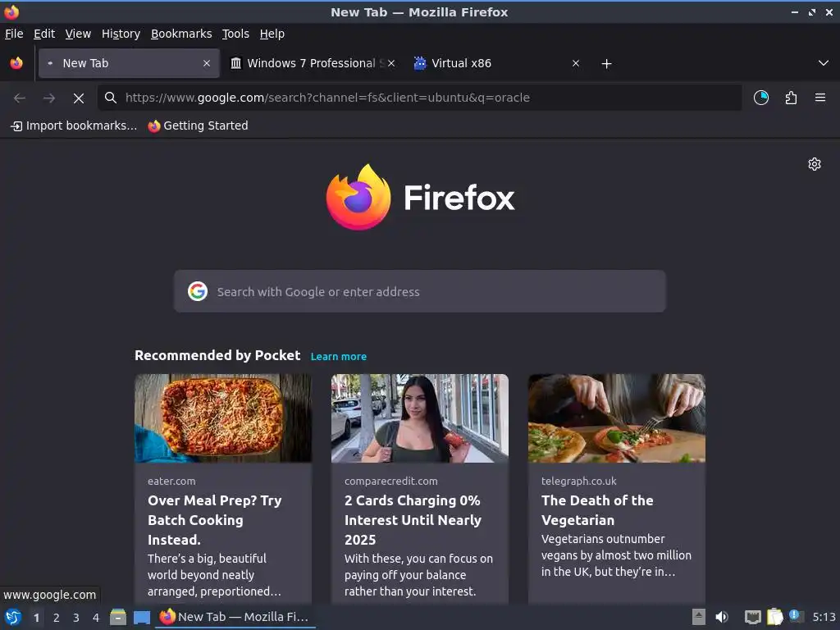
Task: Click 'Recommended by Pocket' heading
Action: (x=217, y=356)
